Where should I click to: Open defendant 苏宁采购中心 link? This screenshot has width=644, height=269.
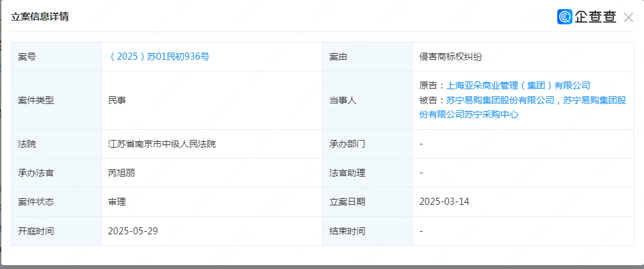pyautogui.click(x=523, y=107)
